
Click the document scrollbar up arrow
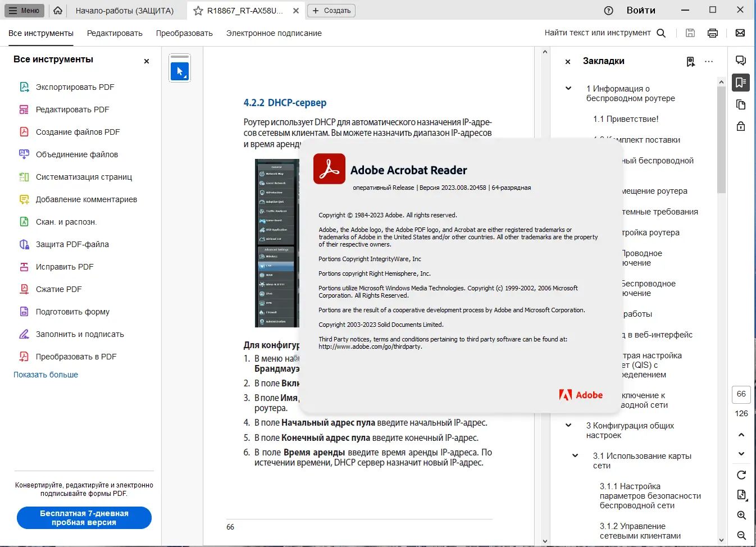545,52
